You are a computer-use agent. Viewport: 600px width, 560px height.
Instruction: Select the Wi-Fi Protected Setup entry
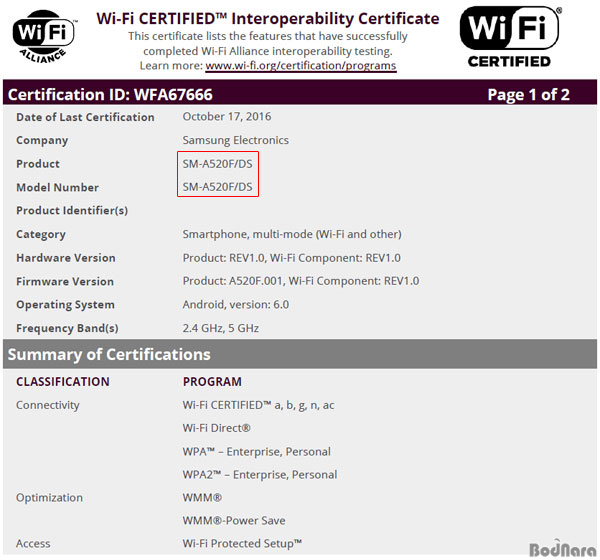point(243,544)
